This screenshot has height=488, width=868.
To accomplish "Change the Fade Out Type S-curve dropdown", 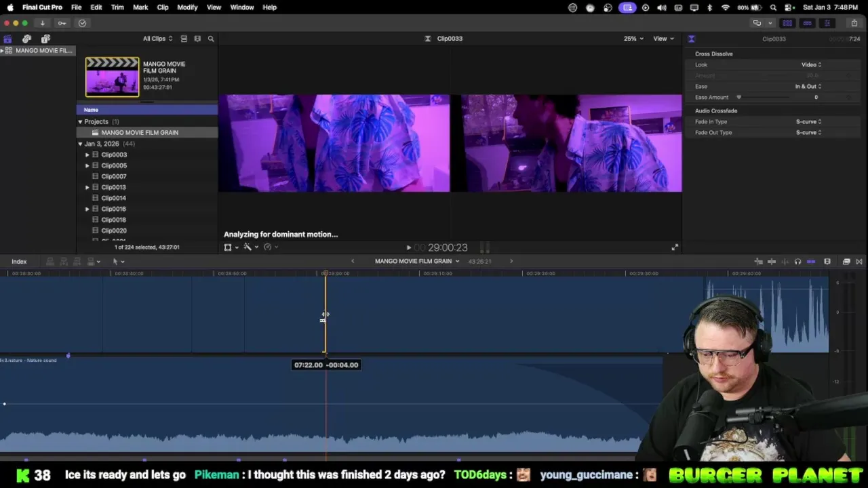I will point(808,132).
